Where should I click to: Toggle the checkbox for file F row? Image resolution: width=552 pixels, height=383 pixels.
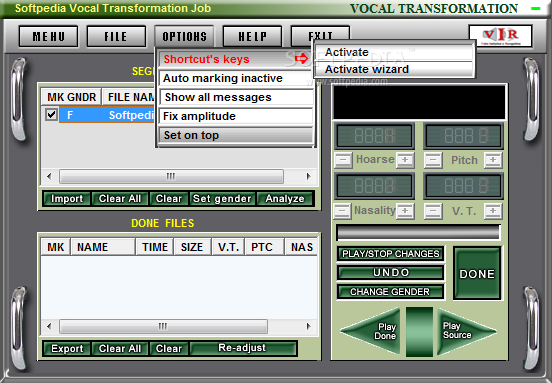pyautogui.click(x=51, y=114)
